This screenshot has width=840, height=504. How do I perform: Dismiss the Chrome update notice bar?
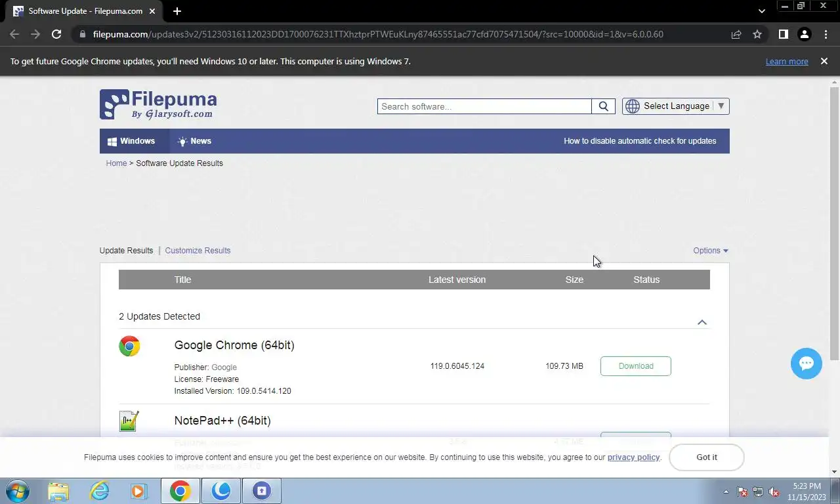[x=824, y=61]
